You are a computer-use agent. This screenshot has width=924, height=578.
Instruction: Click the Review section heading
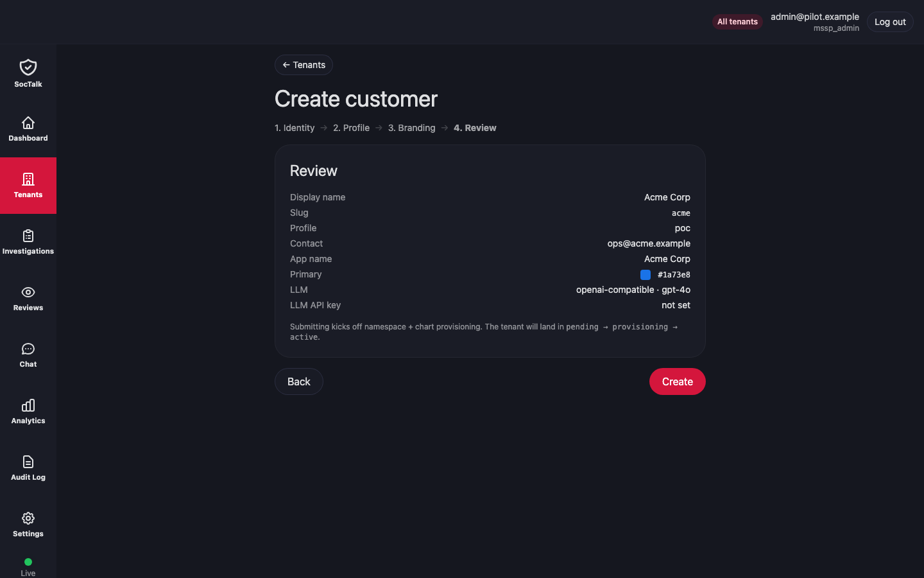tap(314, 171)
